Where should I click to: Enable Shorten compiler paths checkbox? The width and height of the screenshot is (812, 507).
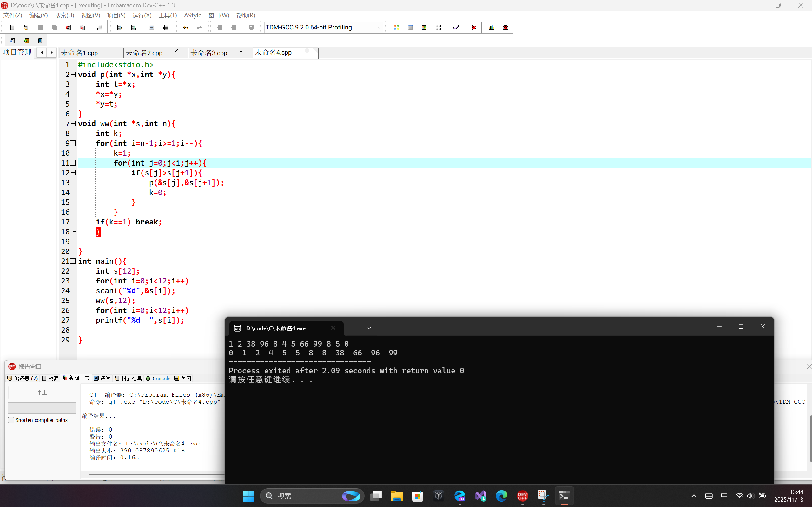(11, 420)
